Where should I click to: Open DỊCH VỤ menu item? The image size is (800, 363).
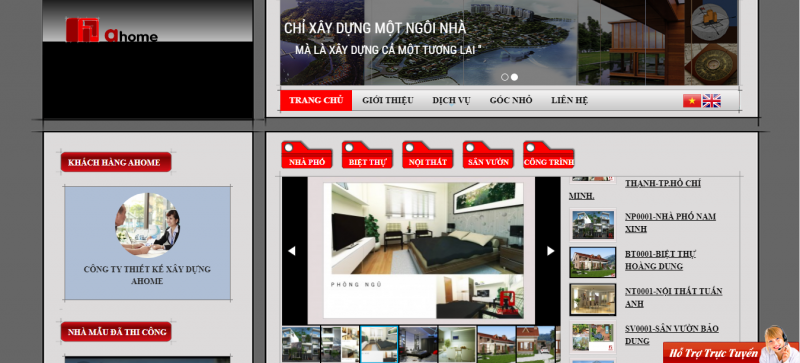[x=451, y=100]
